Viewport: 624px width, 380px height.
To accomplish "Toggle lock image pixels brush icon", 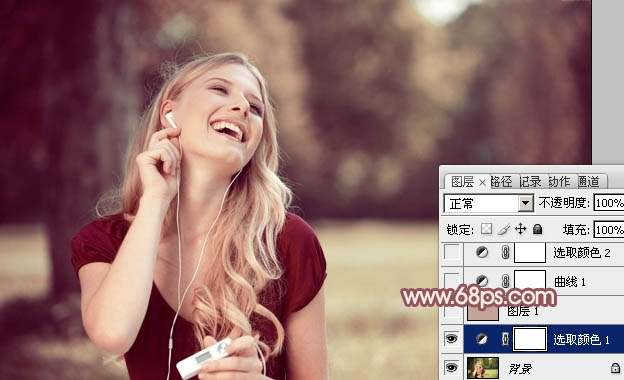I will (x=503, y=229).
